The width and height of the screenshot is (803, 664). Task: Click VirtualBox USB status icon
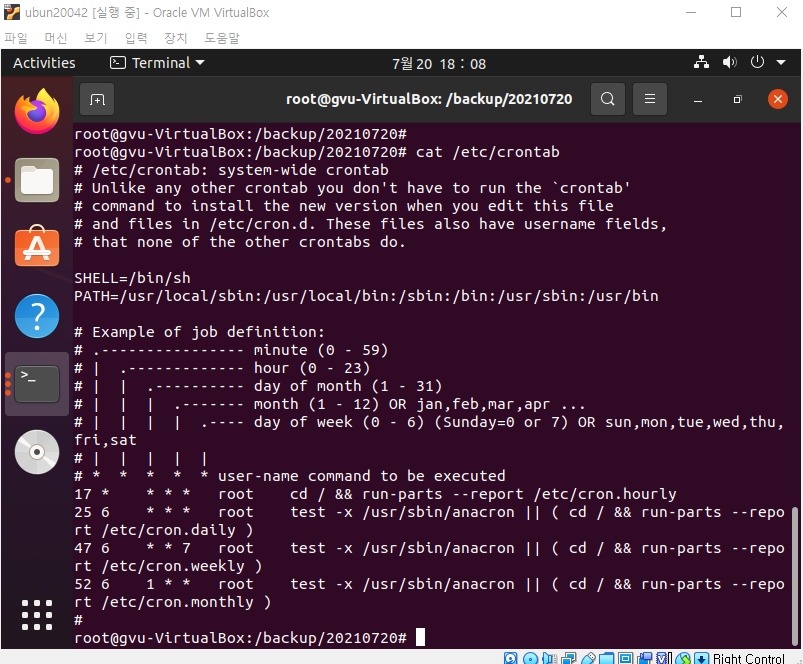pyautogui.click(x=588, y=658)
